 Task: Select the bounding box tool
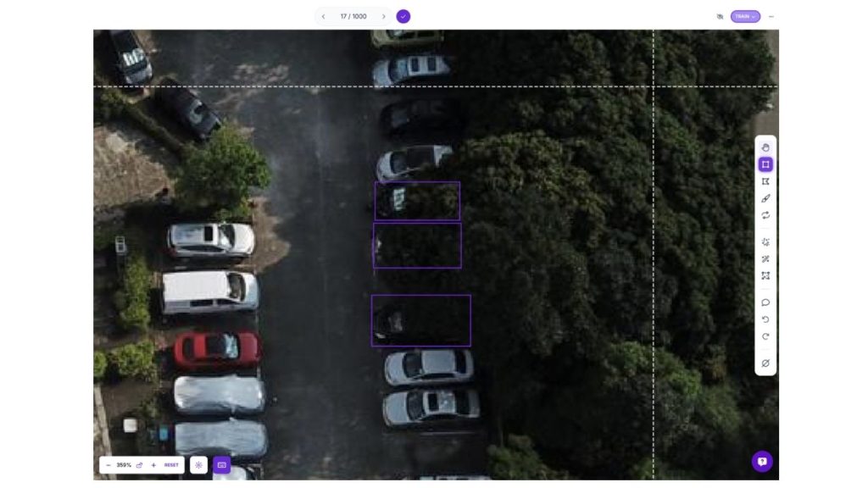[765, 164]
